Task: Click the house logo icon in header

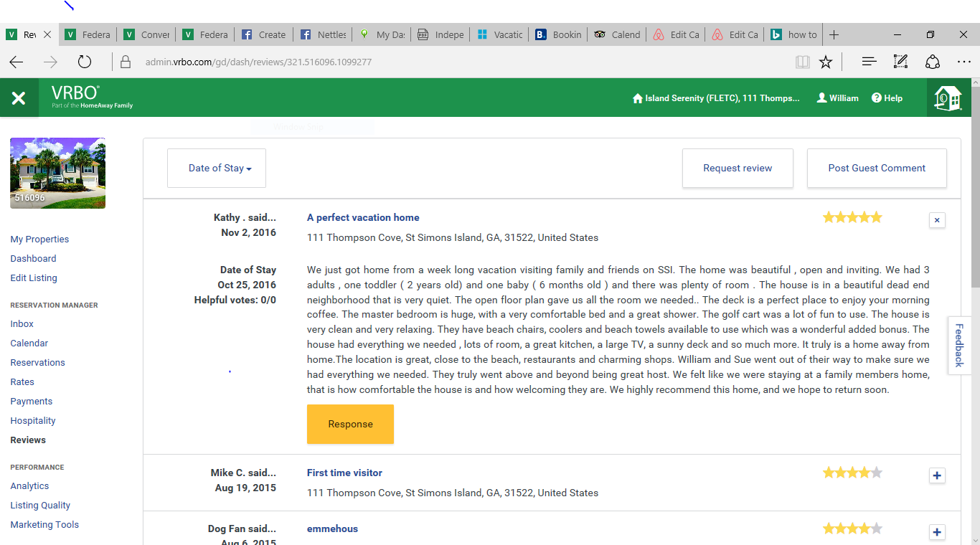Action: tap(947, 98)
